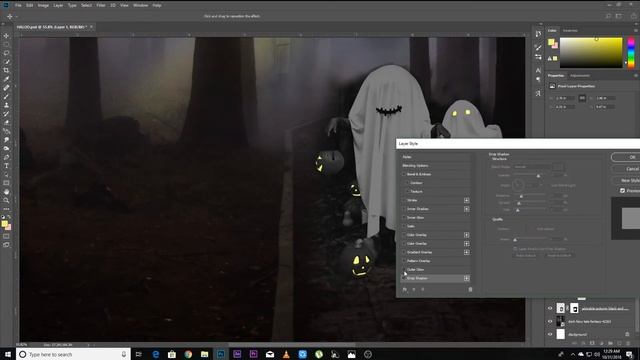Enable the Inner Shadow checkbox
Image resolution: width=640 pixels, height=360 pixels.
click(x=404, y=209)
